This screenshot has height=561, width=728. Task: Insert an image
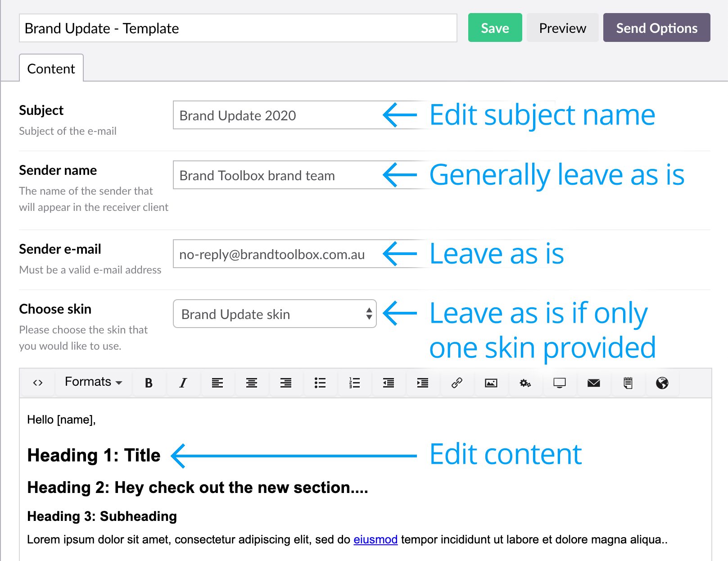(491, 383)
